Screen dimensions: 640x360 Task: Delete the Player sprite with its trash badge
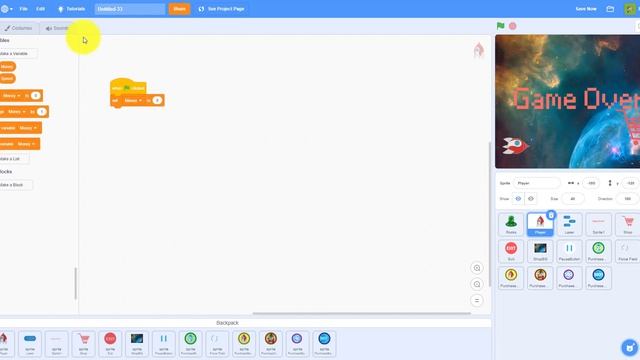551,215
